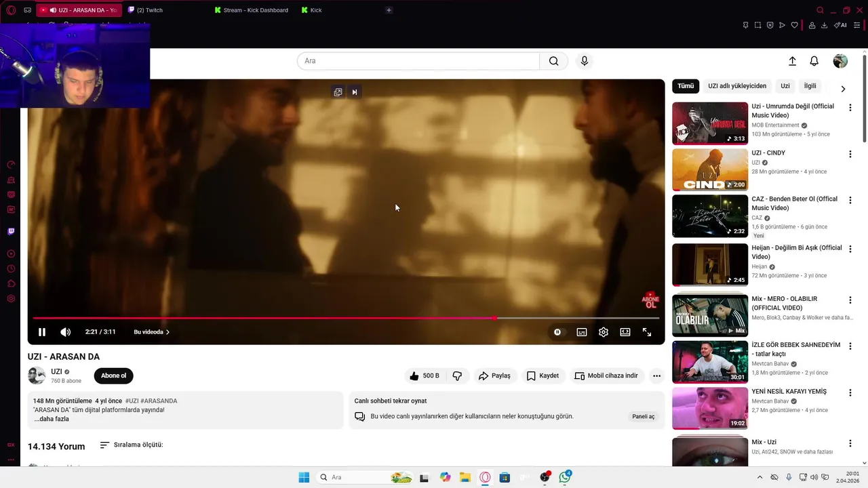Open sidebar settings gear icon
This screenshot has height=488, width=868.
11,299
